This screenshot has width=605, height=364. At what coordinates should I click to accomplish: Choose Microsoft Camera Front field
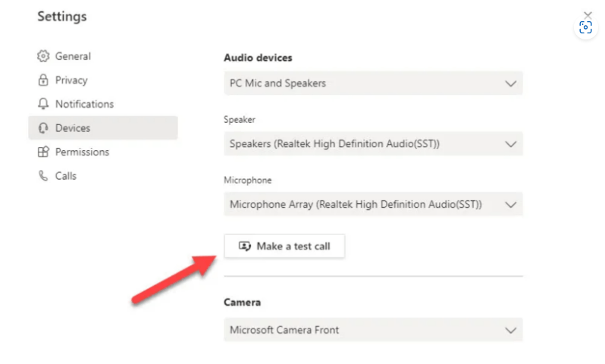pos(373,330)
